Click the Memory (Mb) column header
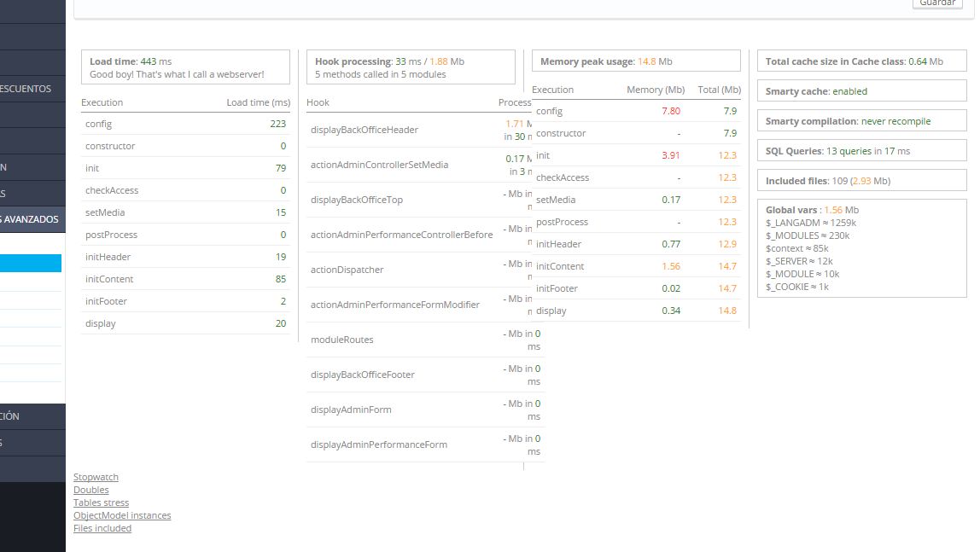980x552 pixels. tap(656, 90)
